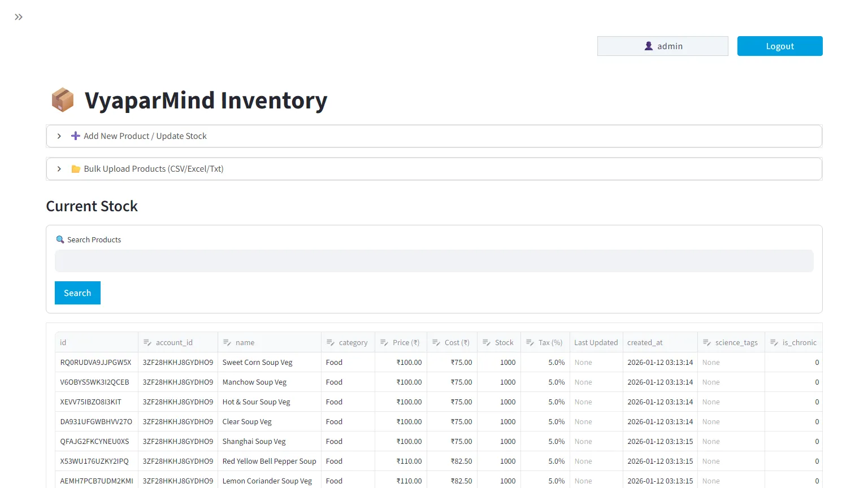Click the edit icon in Stock column header
Viewport: 868px width, 488px height.
click(x=487, y=342)
